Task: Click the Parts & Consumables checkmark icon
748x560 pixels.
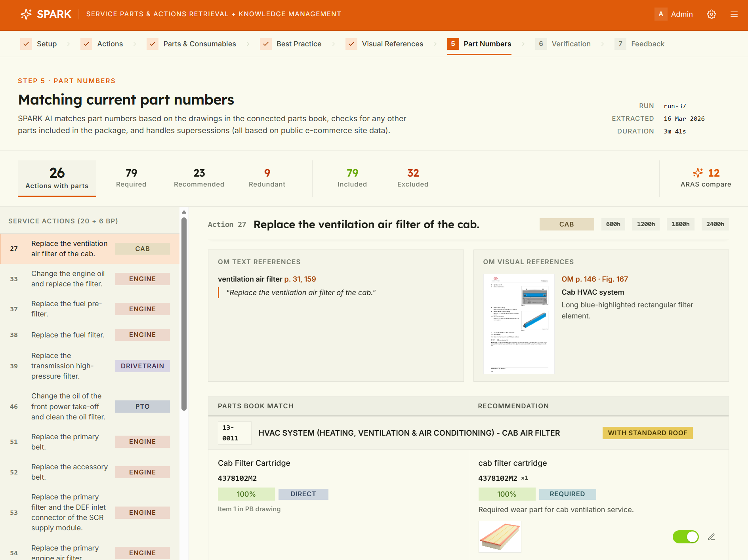Action: tap(153, 44)
